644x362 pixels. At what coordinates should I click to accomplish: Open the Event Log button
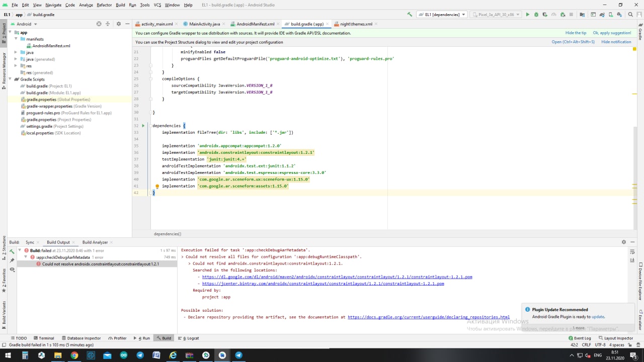580,338
